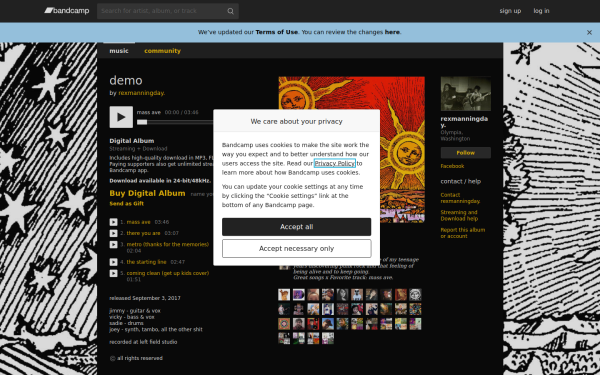Click the Follow button
Viewport: 600px width, 375px height.
466,153
